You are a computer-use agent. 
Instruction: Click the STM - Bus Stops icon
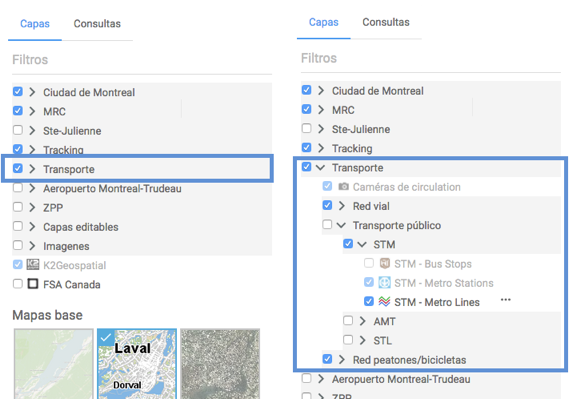point(384,263)
